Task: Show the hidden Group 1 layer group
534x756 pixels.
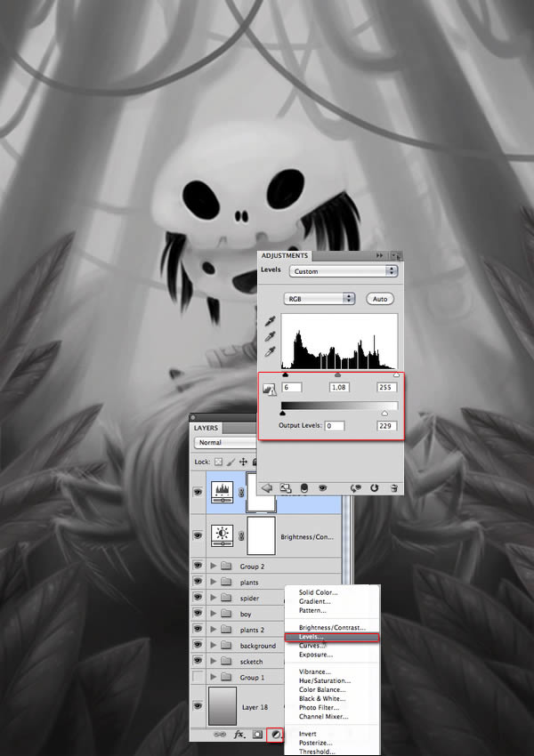Action: pos(198,677)
